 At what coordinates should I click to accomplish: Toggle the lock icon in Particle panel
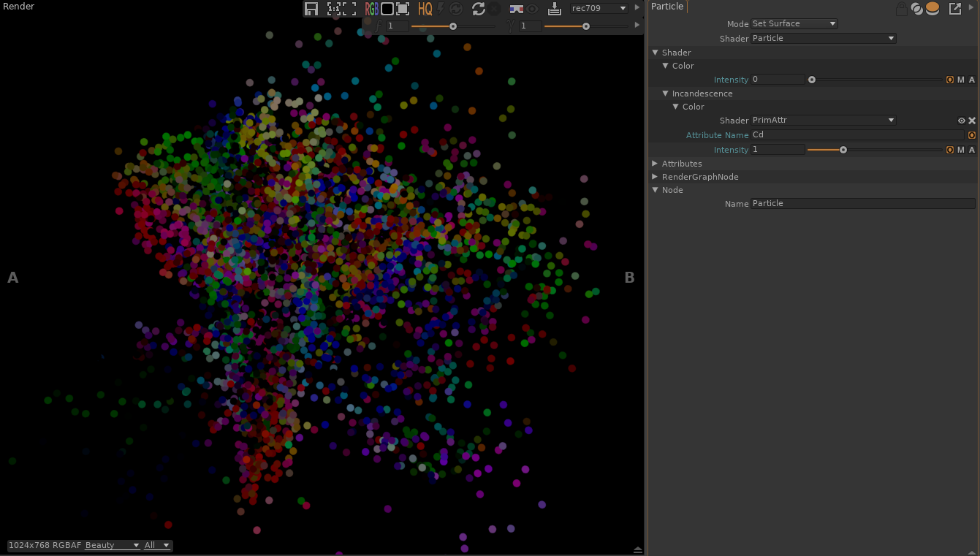pyautogui.click(x=901, y=9)
